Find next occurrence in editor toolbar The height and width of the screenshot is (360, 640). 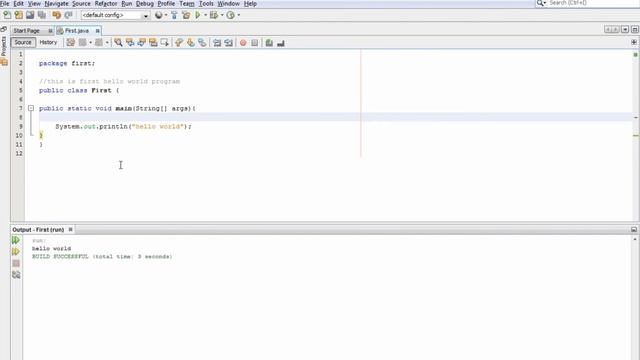[141, 42]
